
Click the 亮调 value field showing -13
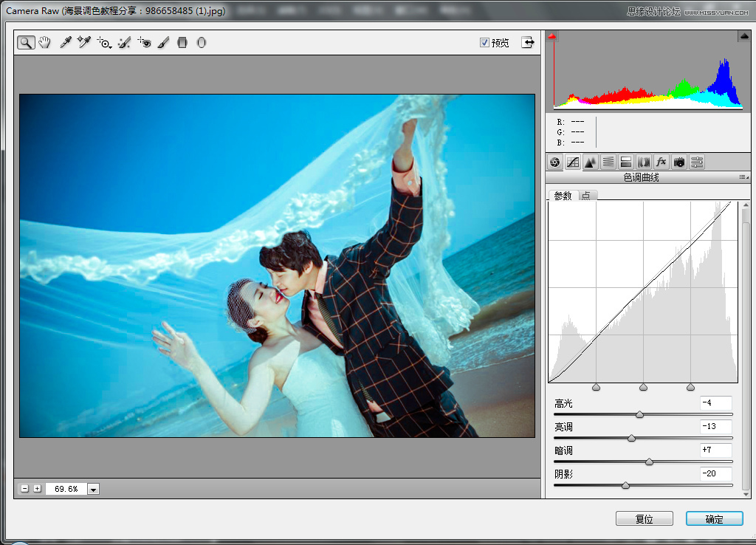pos(716,426)
